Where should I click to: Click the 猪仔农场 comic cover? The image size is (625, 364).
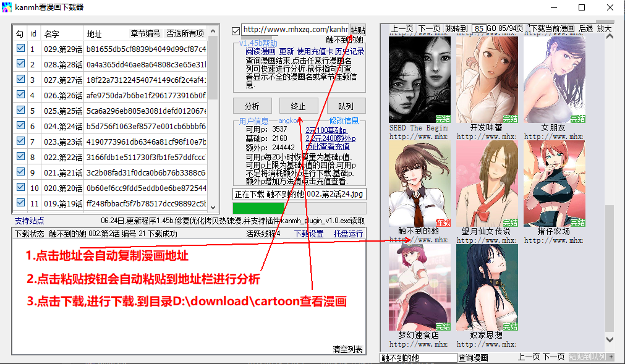pyautogui.click(x=554, y=183)
